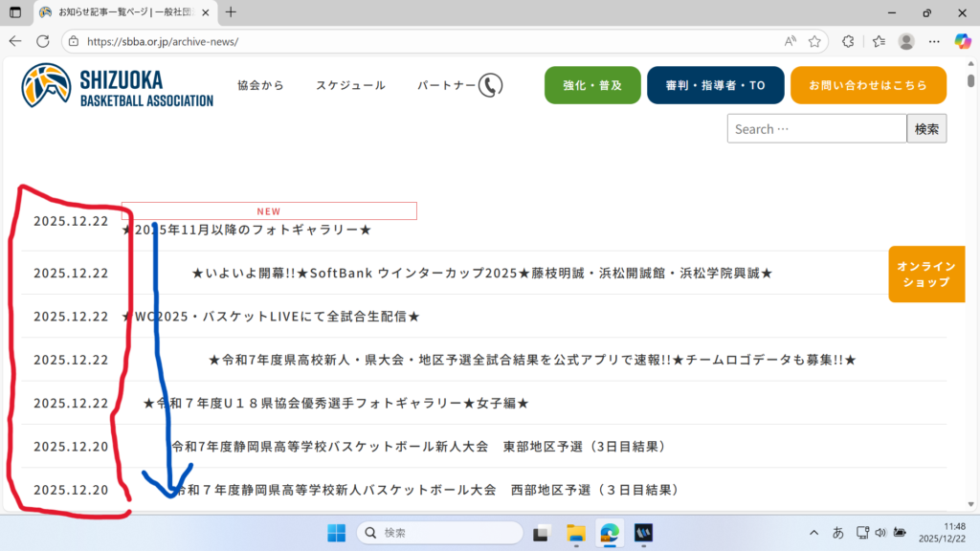The image size is (980, 551).
Task: Open the SoftBank ウインターカップ2025 news link
Action: pyautogui.click(x=481, y=274)
